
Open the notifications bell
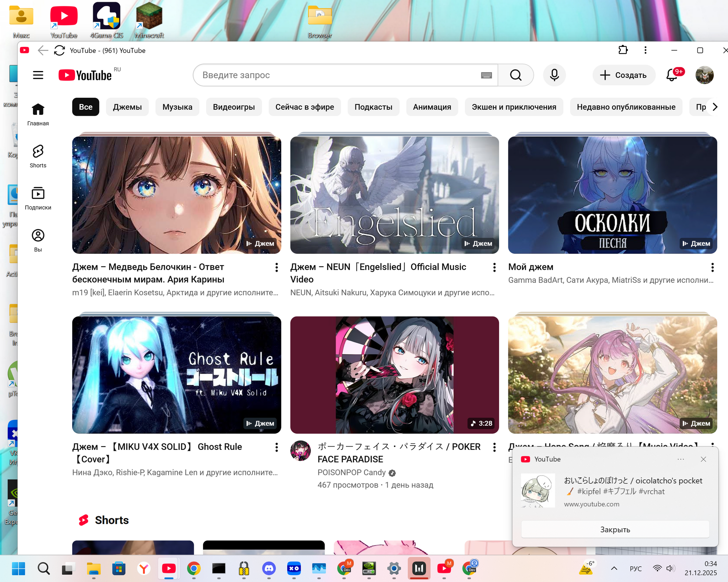[672, 75]
